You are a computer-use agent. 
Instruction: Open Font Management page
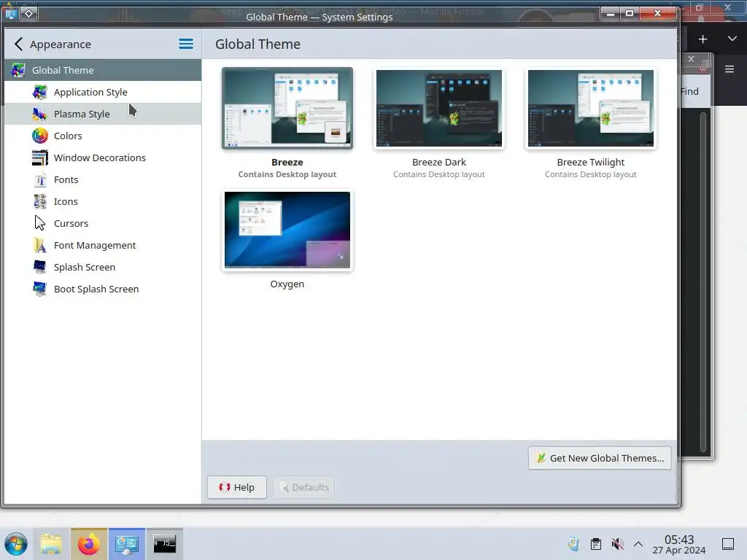pos(103,245)
